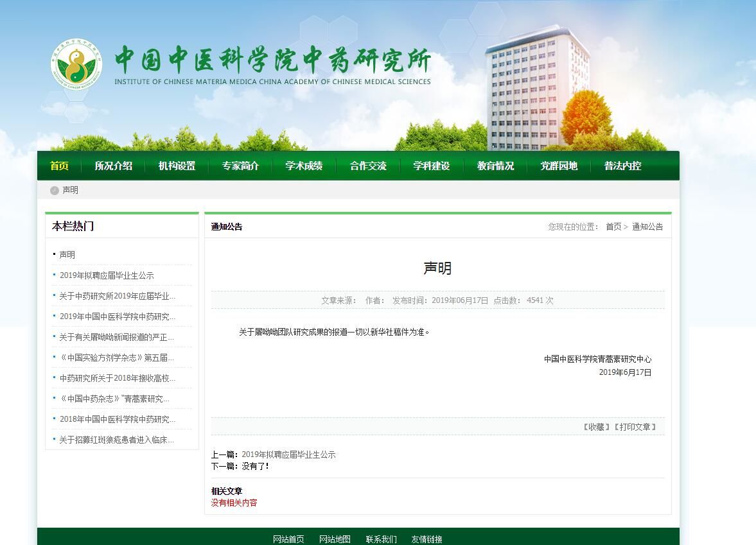
Task: Click 收藏 to bookmark the article
Action: (596, 427)
